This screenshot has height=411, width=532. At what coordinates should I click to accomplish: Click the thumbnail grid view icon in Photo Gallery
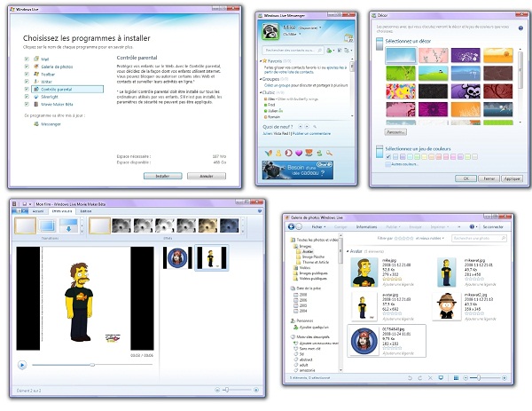tap(456, 378)
